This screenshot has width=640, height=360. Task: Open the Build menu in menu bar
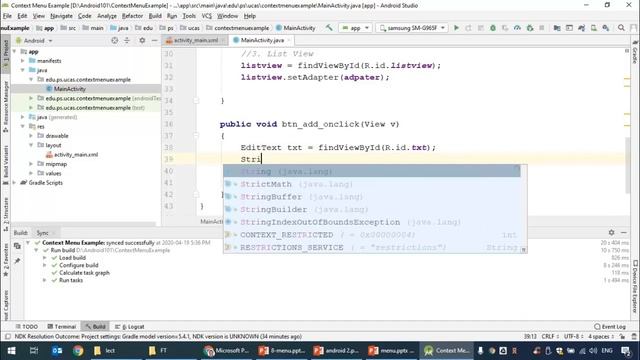[x=155, y=16]
